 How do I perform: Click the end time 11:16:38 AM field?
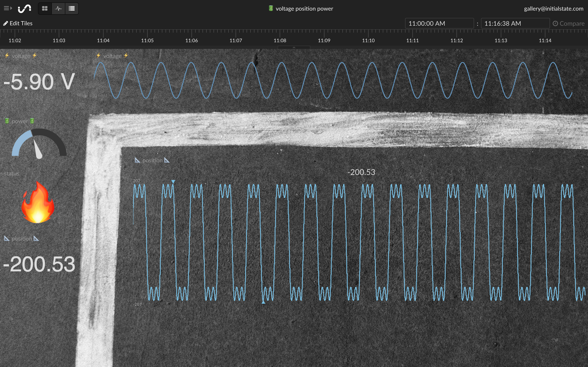[515, 23]
